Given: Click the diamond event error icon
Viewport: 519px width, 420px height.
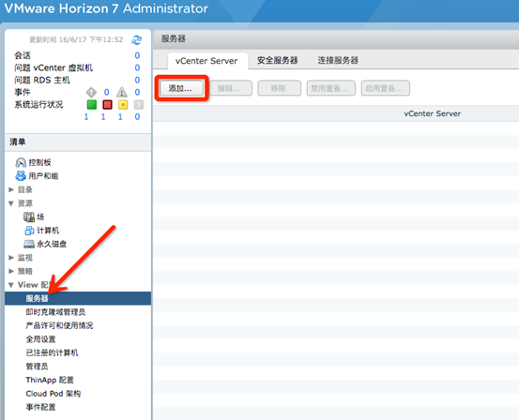Looking at the screenshot, I should [91, 92].
